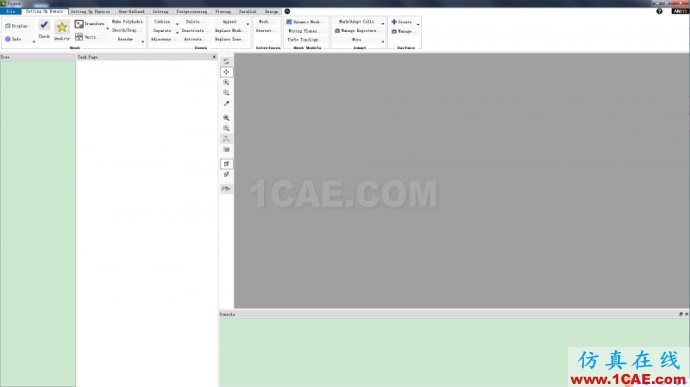Select the pan/translate view tool
Screen dimensions: 690x387
[x=226, y=72]
